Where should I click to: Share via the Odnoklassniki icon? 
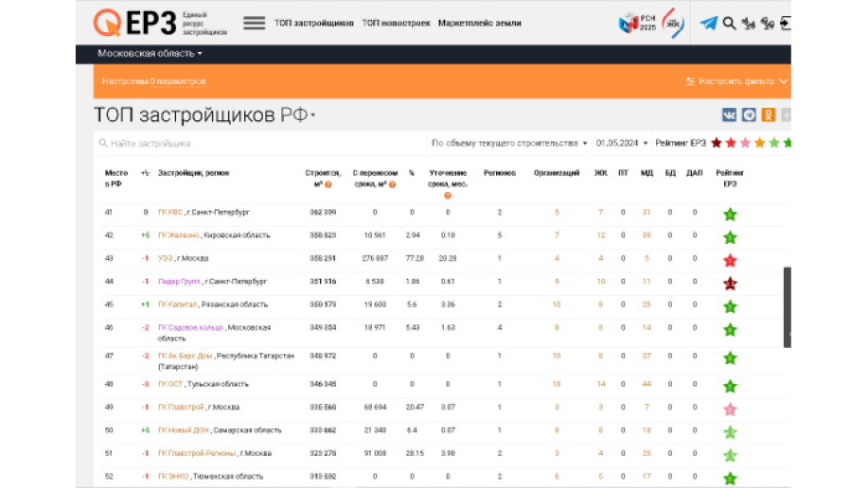pos(768,114)
